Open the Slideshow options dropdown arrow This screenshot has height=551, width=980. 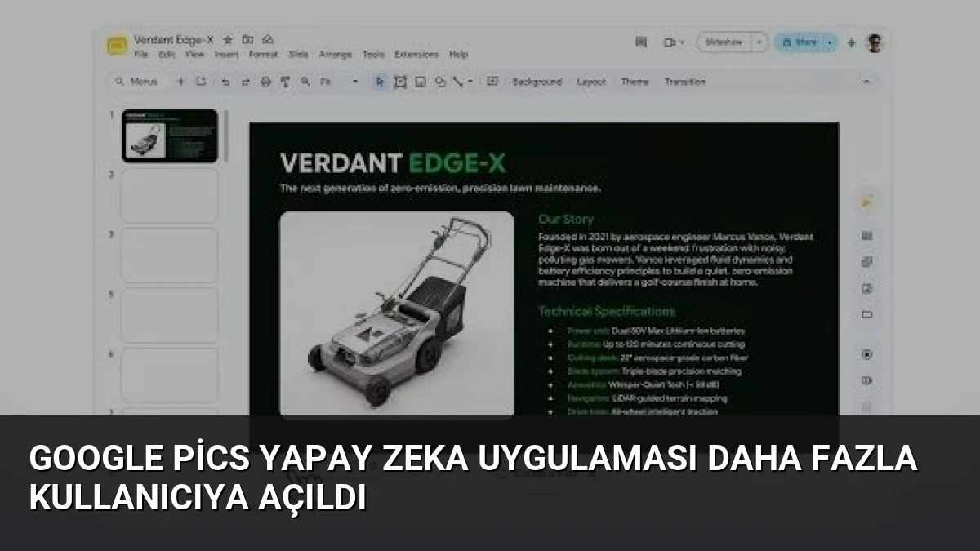760,42
